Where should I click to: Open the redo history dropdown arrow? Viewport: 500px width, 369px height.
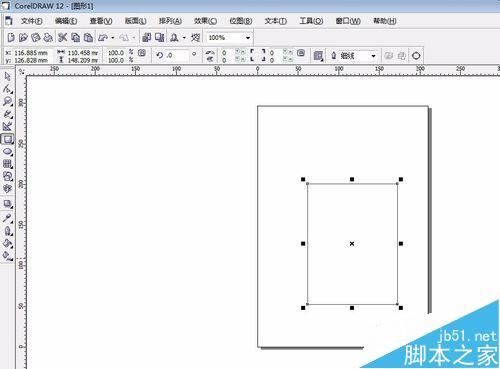click(134, 38)
